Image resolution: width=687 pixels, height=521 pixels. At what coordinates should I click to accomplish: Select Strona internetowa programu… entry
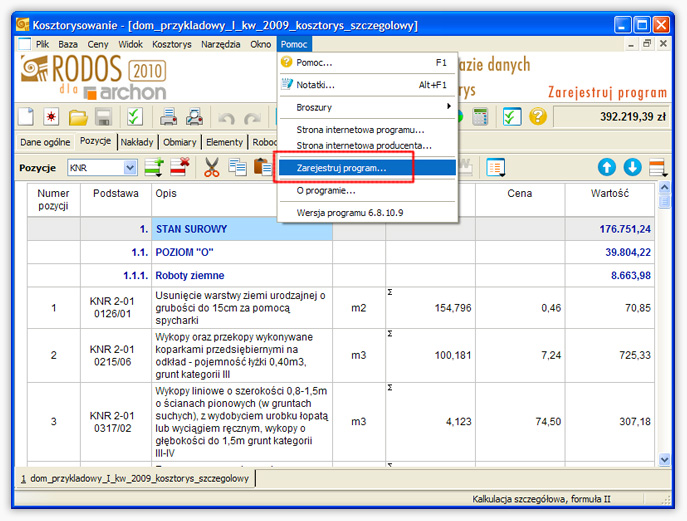point(367,130)
